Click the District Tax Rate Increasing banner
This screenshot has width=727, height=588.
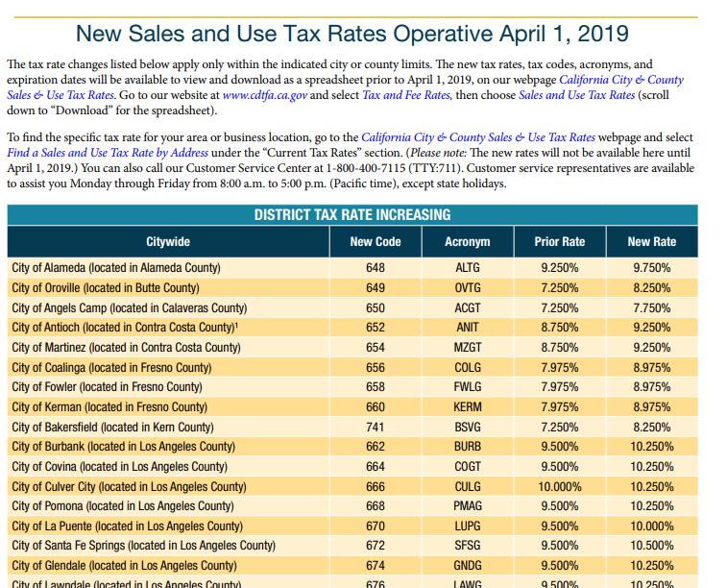[x=352, y=214]
